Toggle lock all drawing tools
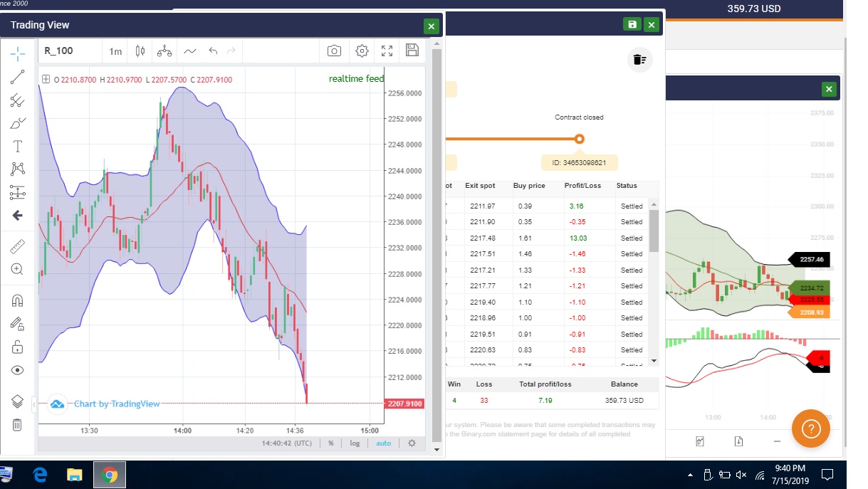 click(18, 347)
